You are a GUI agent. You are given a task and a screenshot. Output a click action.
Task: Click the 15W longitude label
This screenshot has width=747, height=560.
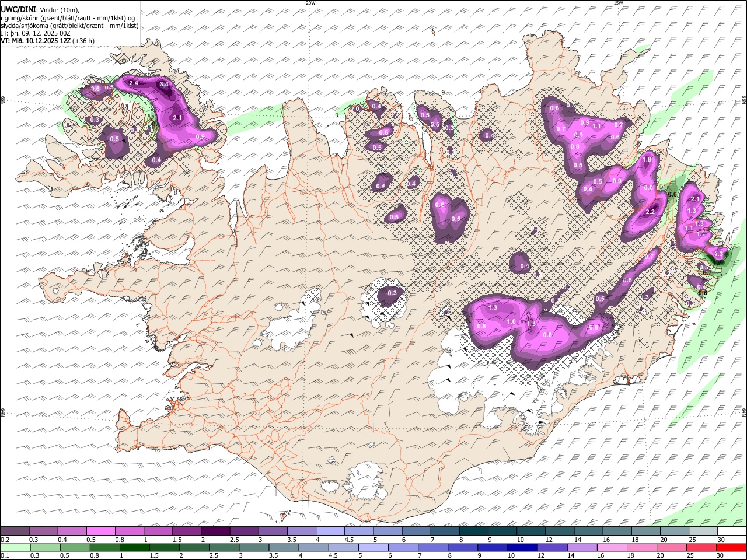click(618, 3)
